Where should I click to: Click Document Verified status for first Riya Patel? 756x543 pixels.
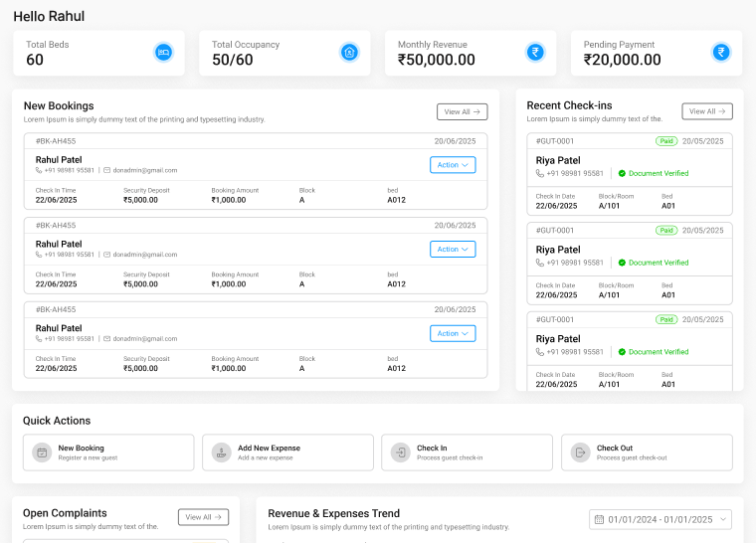(x=653, y=173)
